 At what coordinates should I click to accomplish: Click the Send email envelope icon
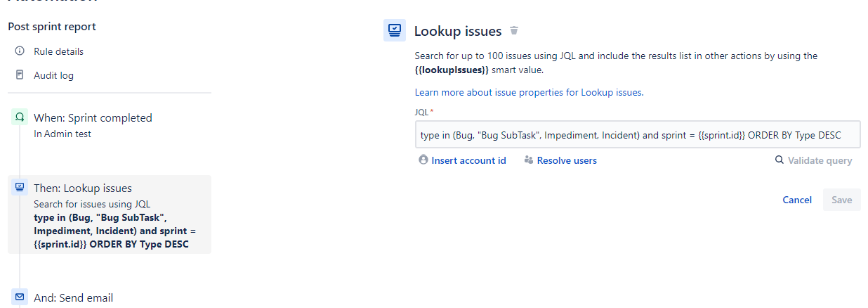20,297
